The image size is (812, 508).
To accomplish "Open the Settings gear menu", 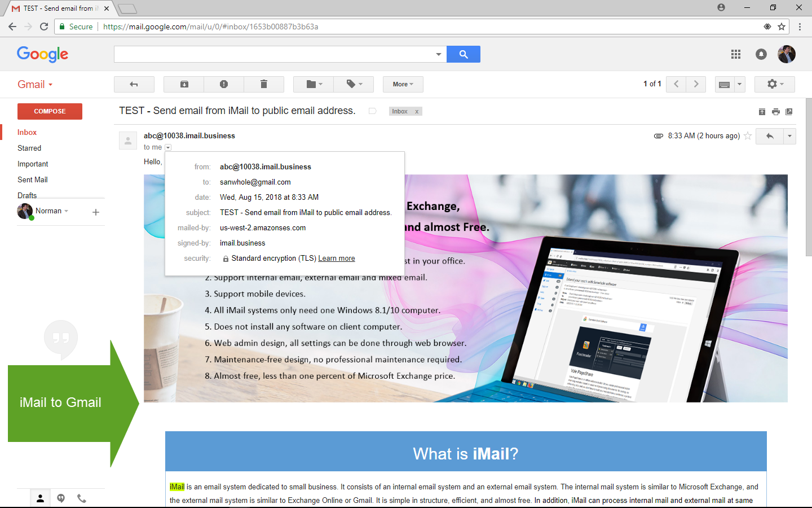I will 775,84.
